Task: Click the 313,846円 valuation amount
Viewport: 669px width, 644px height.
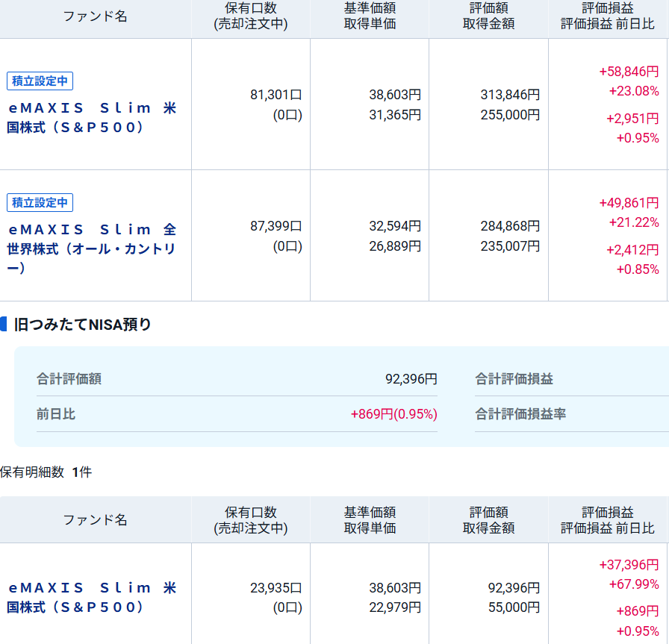Action: tap(510, 95)
